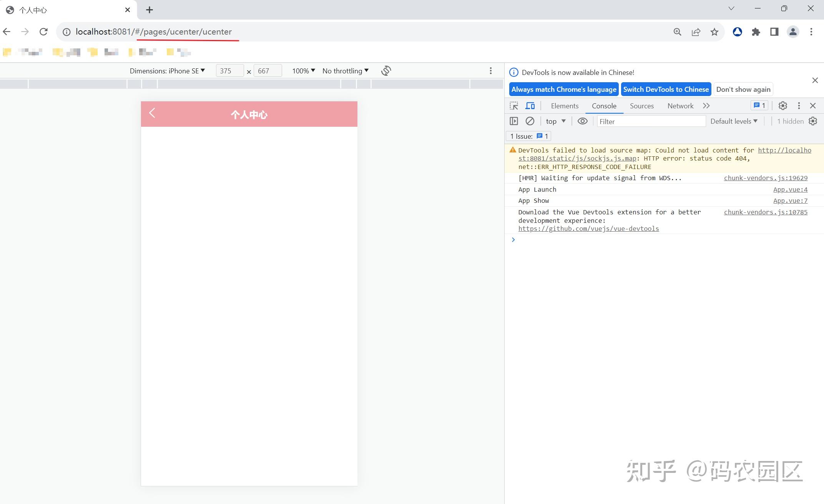Rotate the emulated viewport orientation
This screenshot has width=824, height=504.
coord(386,71)
